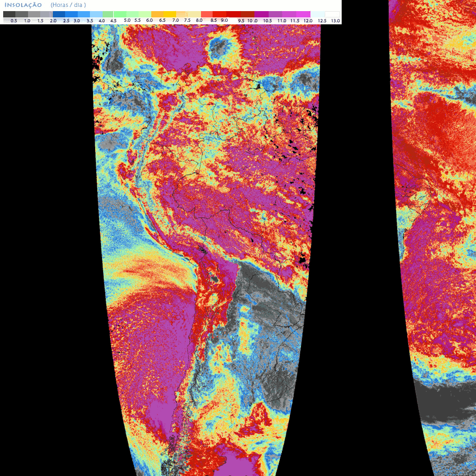Image resolution: width=476 pixels, height=476 pixels.
Task: Click the '8.0' legend value
Action: pos(199,20)
